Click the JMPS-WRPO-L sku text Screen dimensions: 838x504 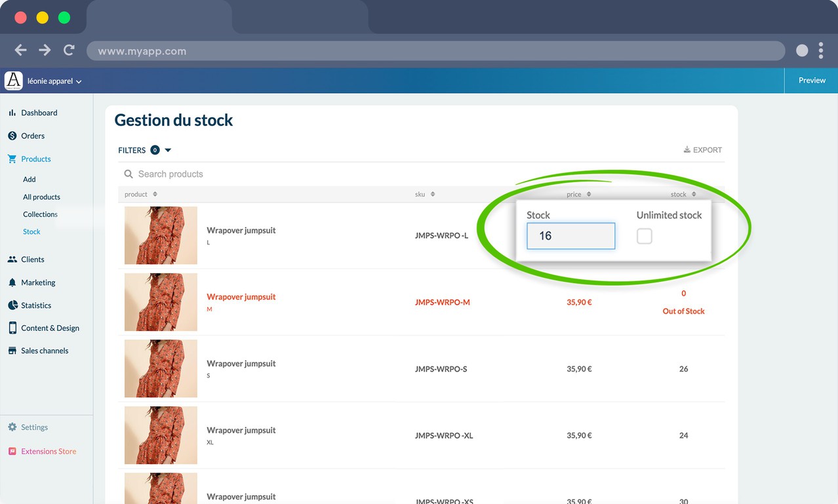point(442,236)
